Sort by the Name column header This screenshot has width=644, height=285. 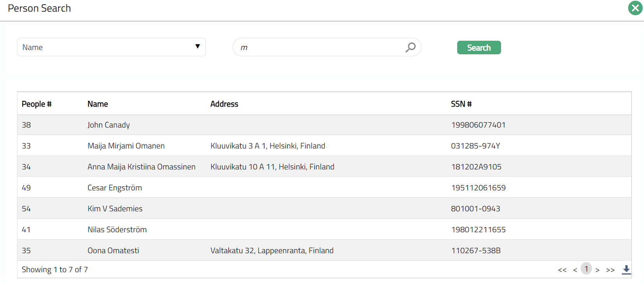pyautogui.click(x=97, y=104)
